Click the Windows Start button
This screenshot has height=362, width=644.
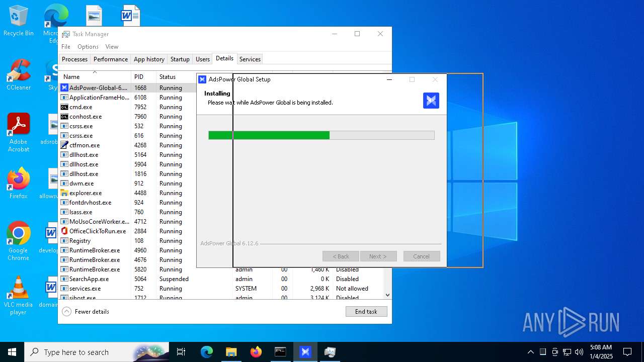(x=12, y=352)
